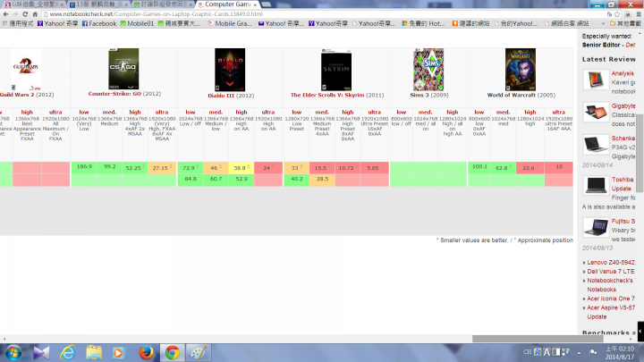Open the Fujitsu review link
644x362 pixels.
tap(623, 222)
